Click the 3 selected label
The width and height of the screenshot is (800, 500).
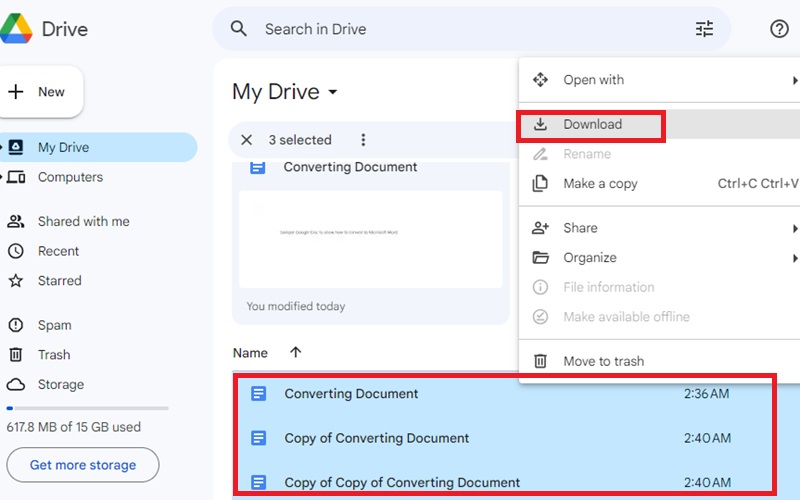[300, 140]
